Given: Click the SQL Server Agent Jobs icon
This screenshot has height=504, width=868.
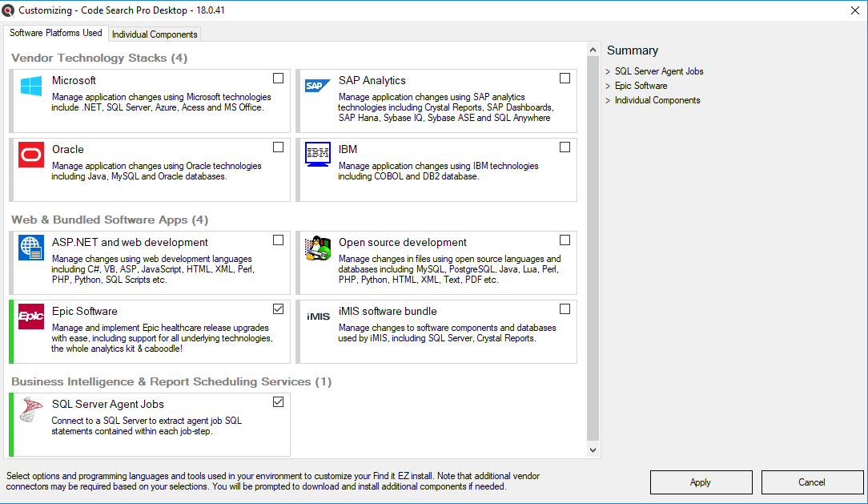Looking at the screenshot, I should pyautogui.click(x=31, y=409).
